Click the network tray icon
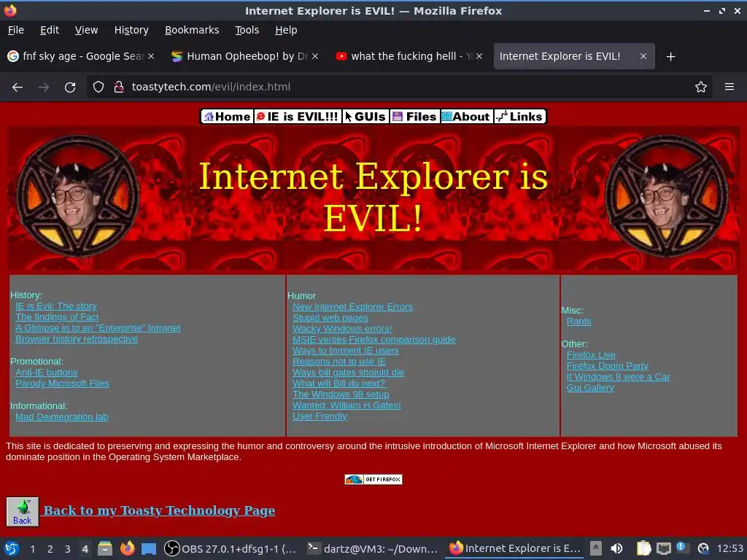 coord(664,548)
